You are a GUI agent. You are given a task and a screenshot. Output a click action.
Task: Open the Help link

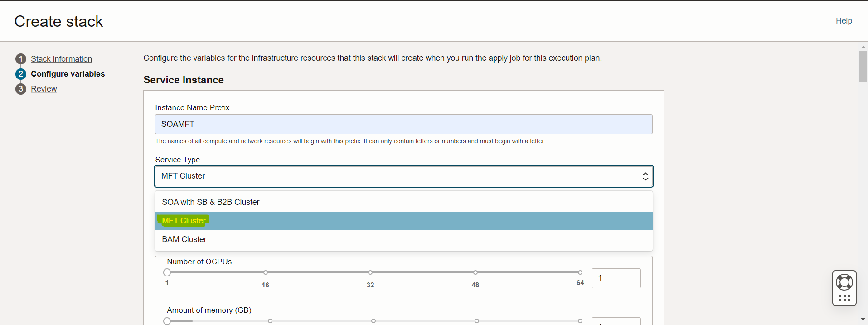tap(844, 21)
